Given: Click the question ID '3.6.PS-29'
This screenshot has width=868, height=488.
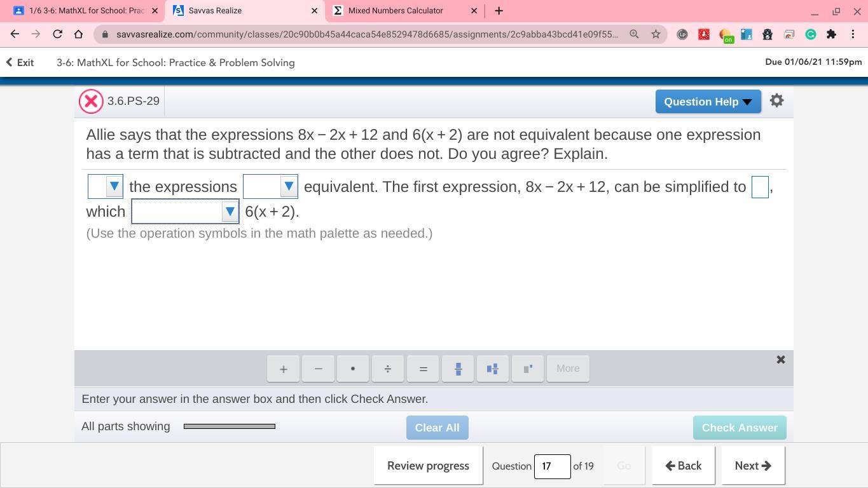Looking at the screenshot, I should point(134,101).
